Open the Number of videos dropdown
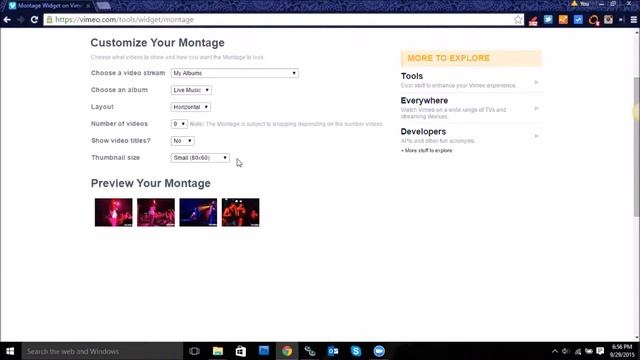The image size is (640, 360). coord(179,124)
